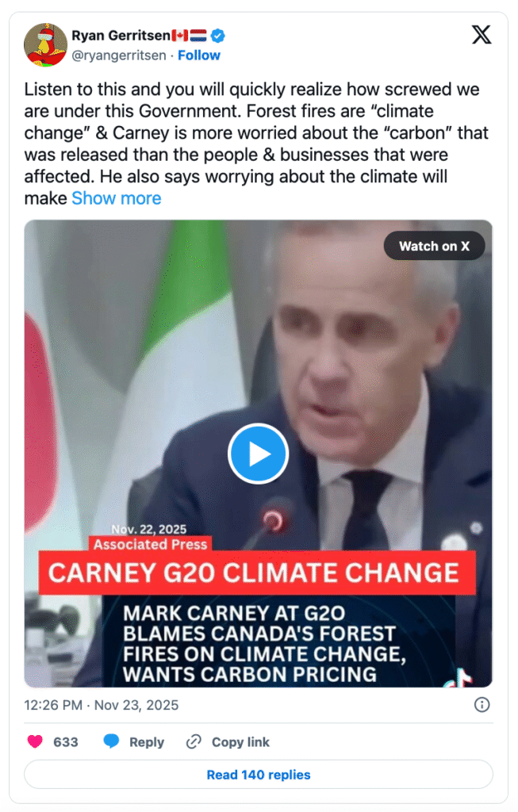This screenshot has width=518, height=812.
Task: Open the 12:26 PM timestamp link
Action: click(102, 704)
